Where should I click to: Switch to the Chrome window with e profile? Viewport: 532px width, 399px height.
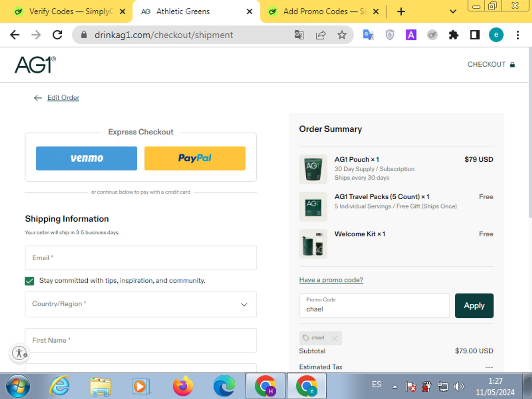tap(306, 386)
